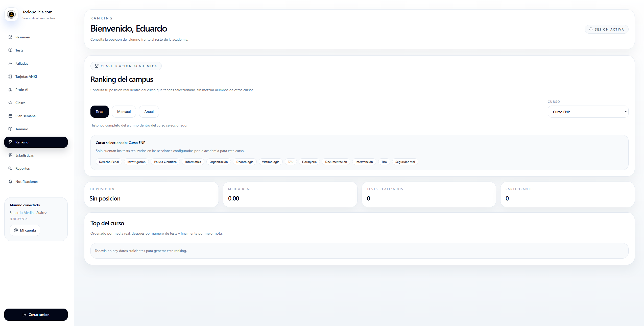Click the Ranking trophy icon in sidebar
The height and width of the screenshot is (326, 644).
[10, 142]
